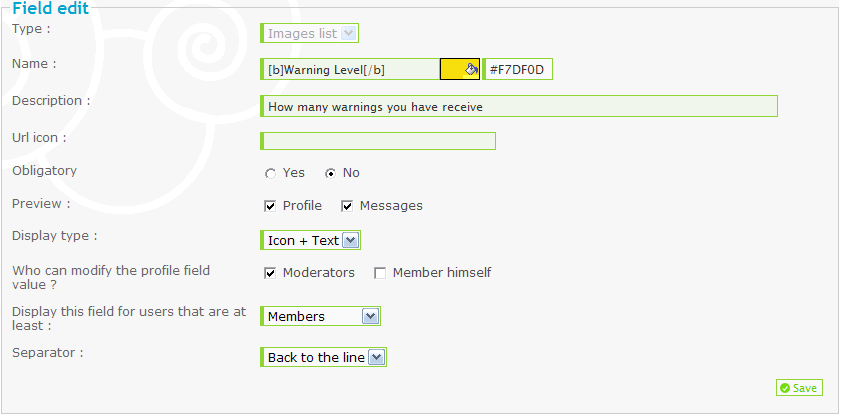The height and width of the screenshot is (414, 843).
Task: Click the Name field containing Warning Level
Action: (351, 69)
